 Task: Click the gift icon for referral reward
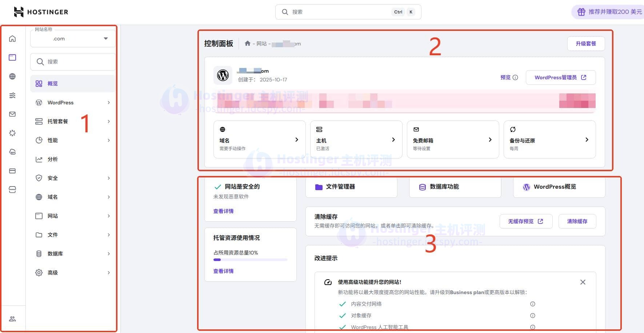coord(581,12)
